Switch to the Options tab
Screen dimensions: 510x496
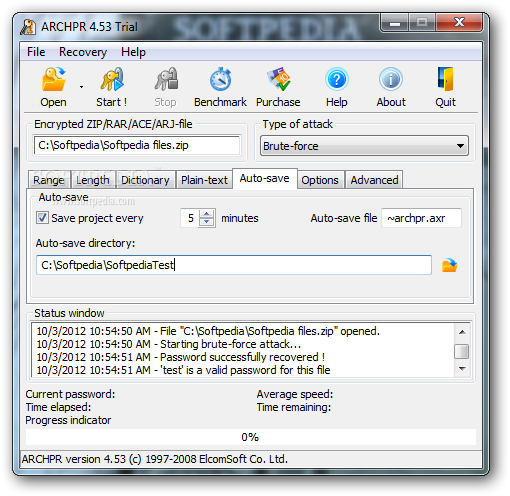tap(320, 180)
